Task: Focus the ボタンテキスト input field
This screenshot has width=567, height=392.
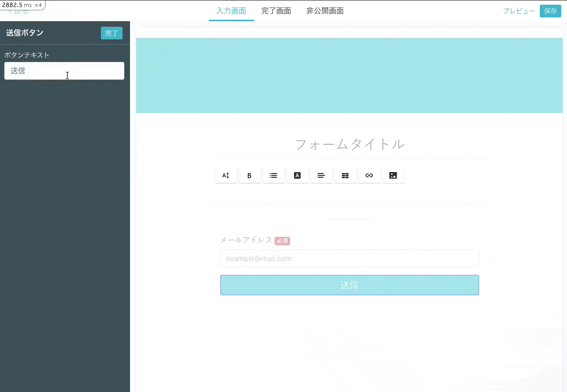Action: coord(64,71)
